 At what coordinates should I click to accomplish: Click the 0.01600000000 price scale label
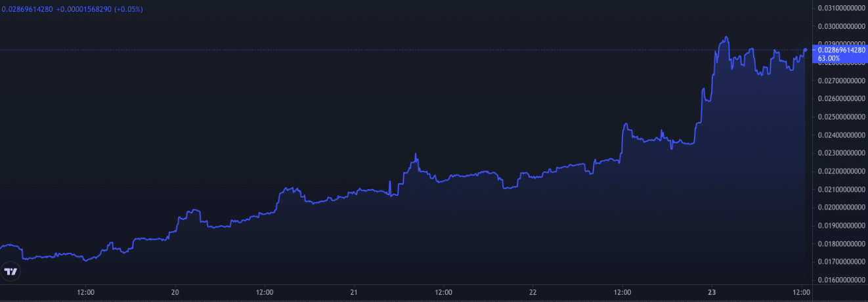tap(842, 280)
